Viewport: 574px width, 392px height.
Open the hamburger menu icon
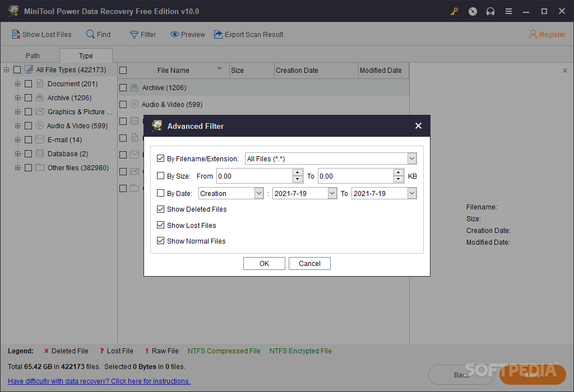(x=508, y=11)
